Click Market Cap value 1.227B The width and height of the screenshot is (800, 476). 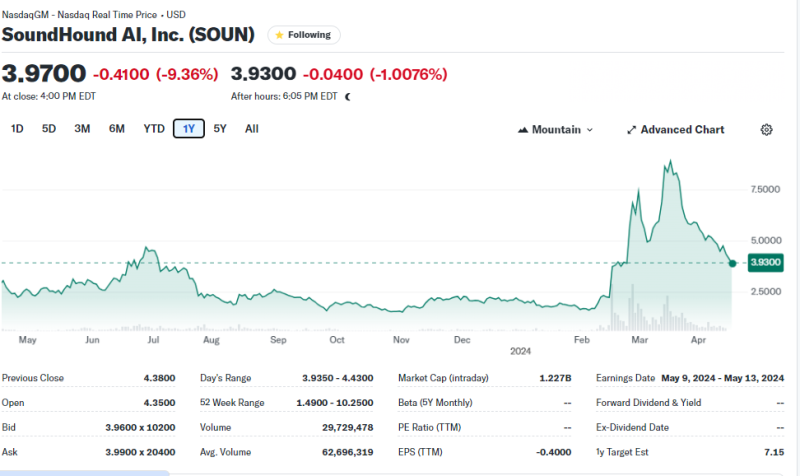point(555,378)
